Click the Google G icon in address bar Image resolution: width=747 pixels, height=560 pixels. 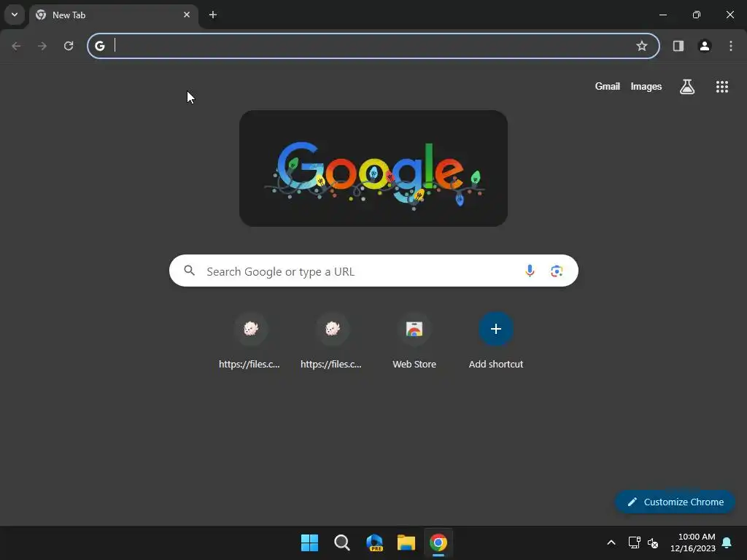(x=99, y=46)
